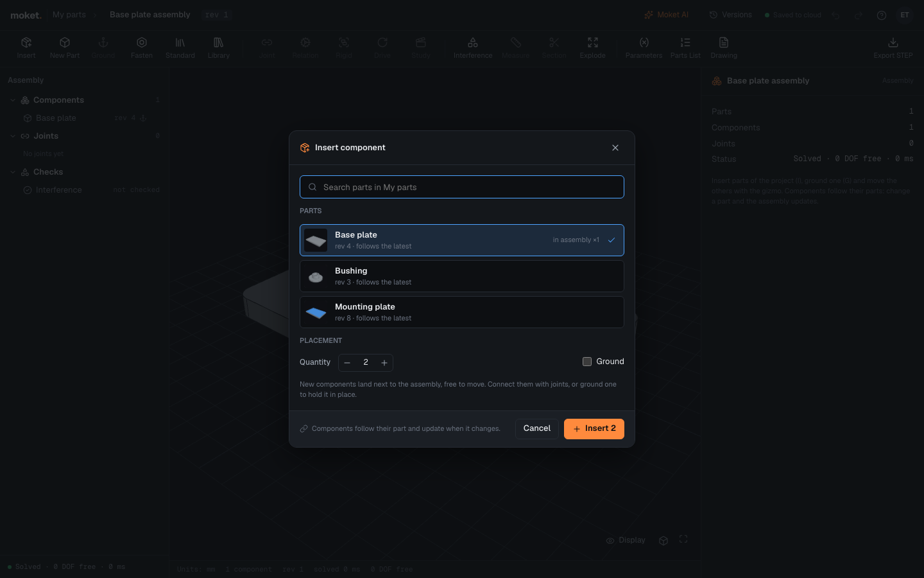924x578 pixels.
Task: Create a Drawing from toolbar
Action: tap(724, 48)
